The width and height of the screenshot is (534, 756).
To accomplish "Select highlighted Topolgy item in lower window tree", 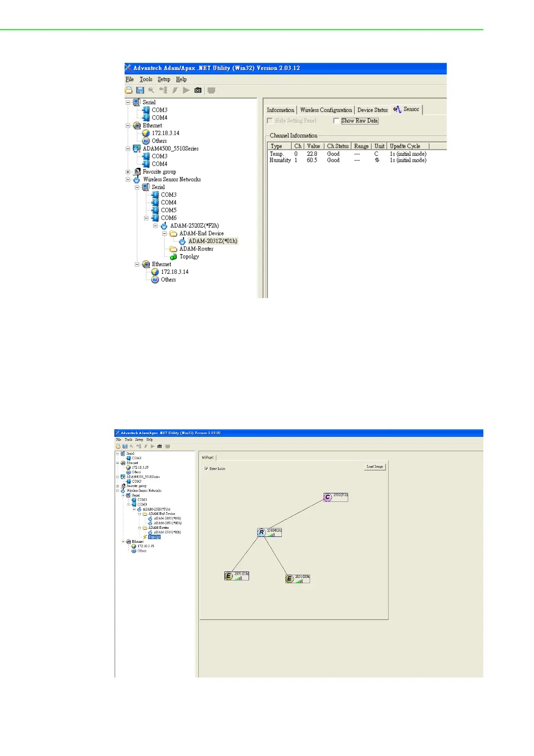I will (x=154, y=537).
